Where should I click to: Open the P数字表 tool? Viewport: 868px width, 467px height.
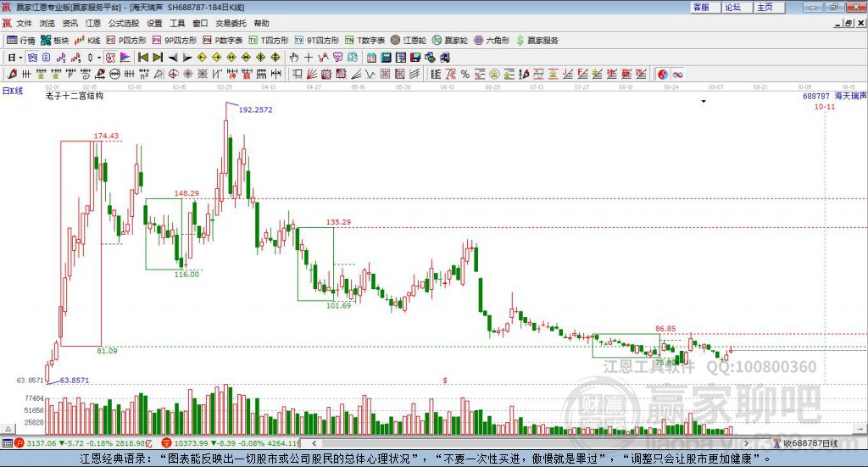(223, 41)
